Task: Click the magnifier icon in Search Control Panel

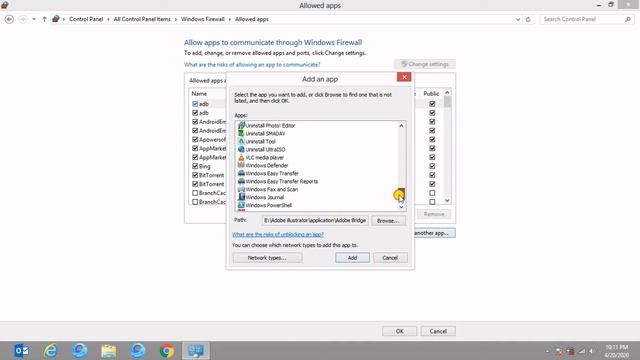Action: pos(628,19)
